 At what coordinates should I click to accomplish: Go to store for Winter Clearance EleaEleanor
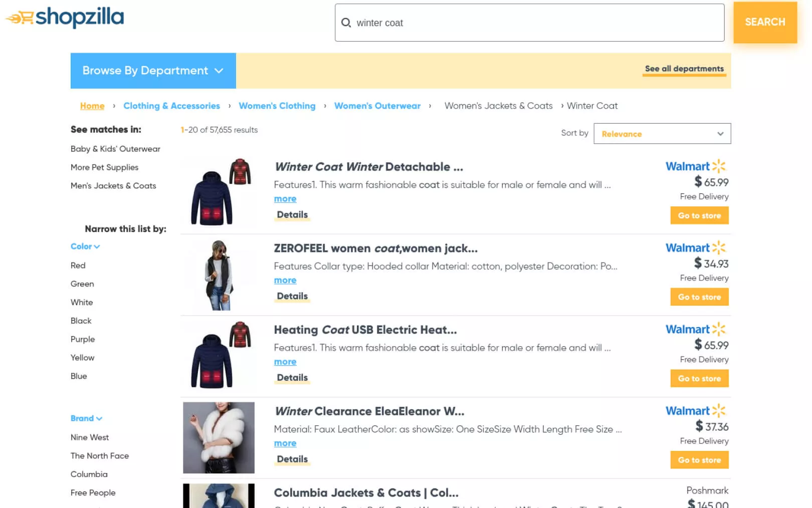(x=699, y=460)
